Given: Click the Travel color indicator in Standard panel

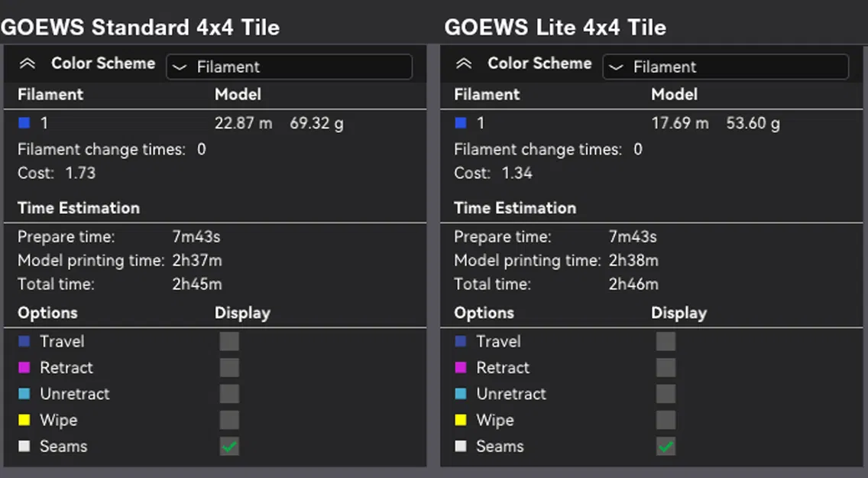Looking at the screenshot, I should [x=25, y=341].
